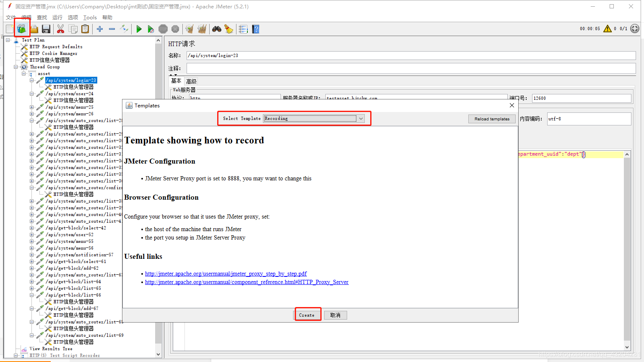
Task: Open the Templates toolbar icon
Action: point(21,29)
